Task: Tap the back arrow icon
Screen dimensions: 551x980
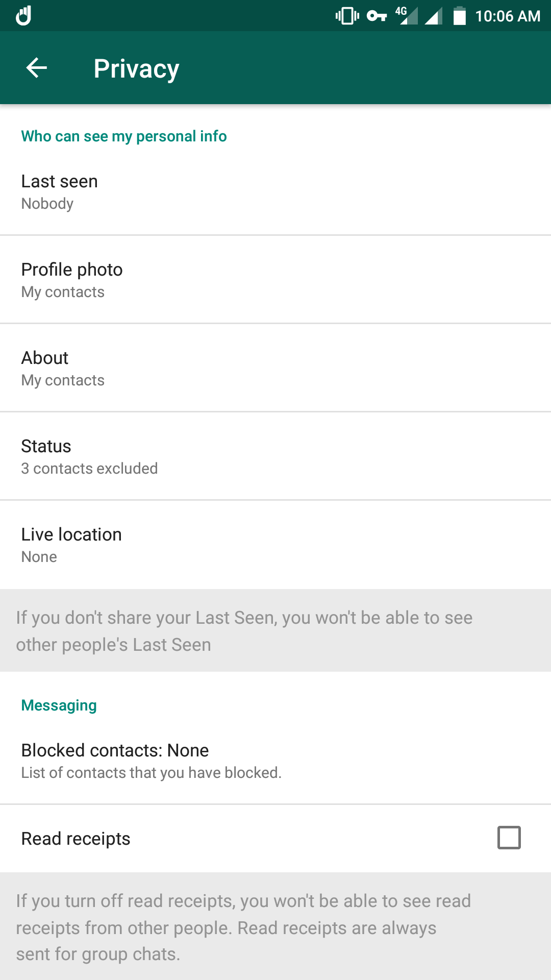Action: click(x=37, y=68)
